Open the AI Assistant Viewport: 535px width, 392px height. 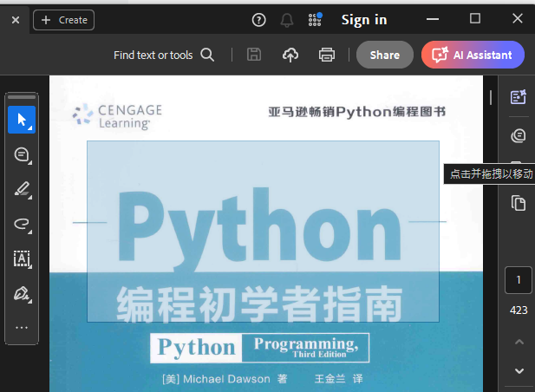click(x=473, y=55)
